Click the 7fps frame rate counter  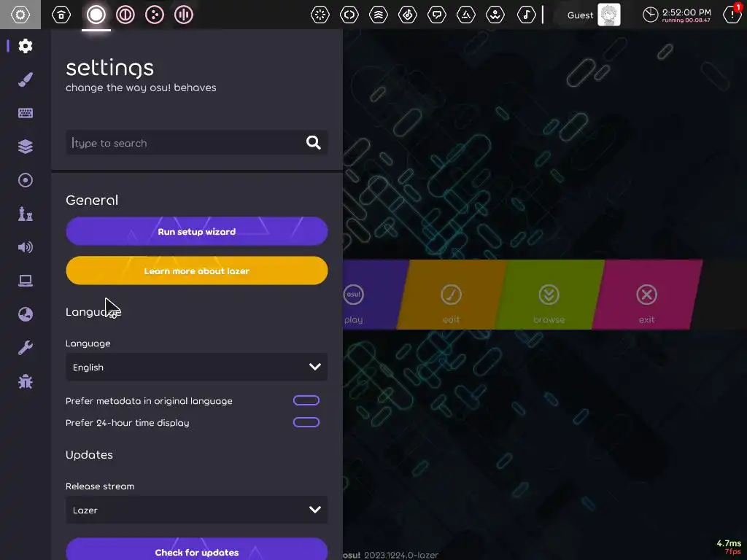click(x=732, y=552)
